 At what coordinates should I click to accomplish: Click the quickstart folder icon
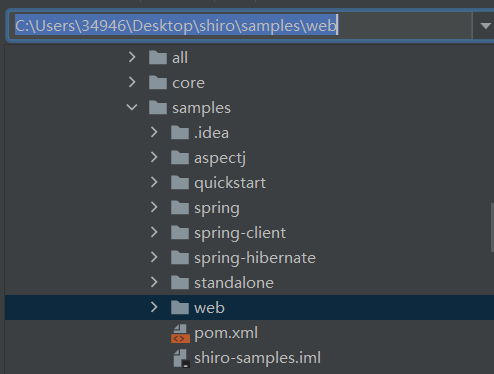pyautogui.click(x=180, y=182)
